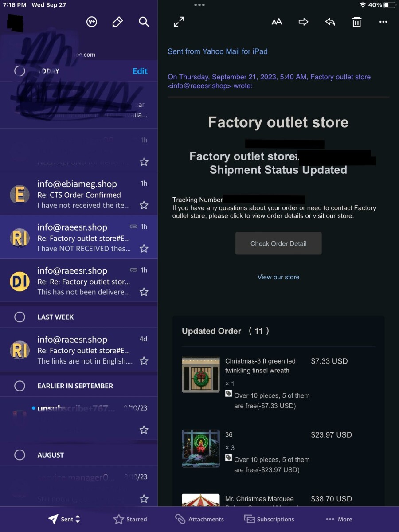
Task: Star the info@ebiameg.shop email
Action: click(144, 205)
